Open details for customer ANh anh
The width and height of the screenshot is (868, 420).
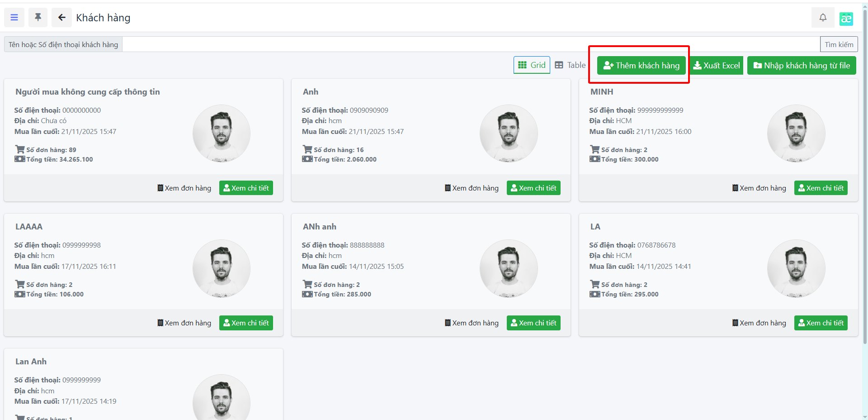tap(533, 323)
